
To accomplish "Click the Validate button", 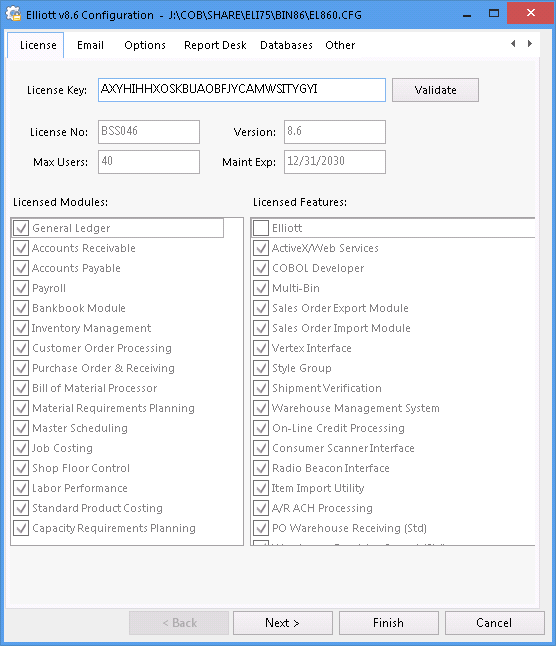I will click(x=435, y=90).
